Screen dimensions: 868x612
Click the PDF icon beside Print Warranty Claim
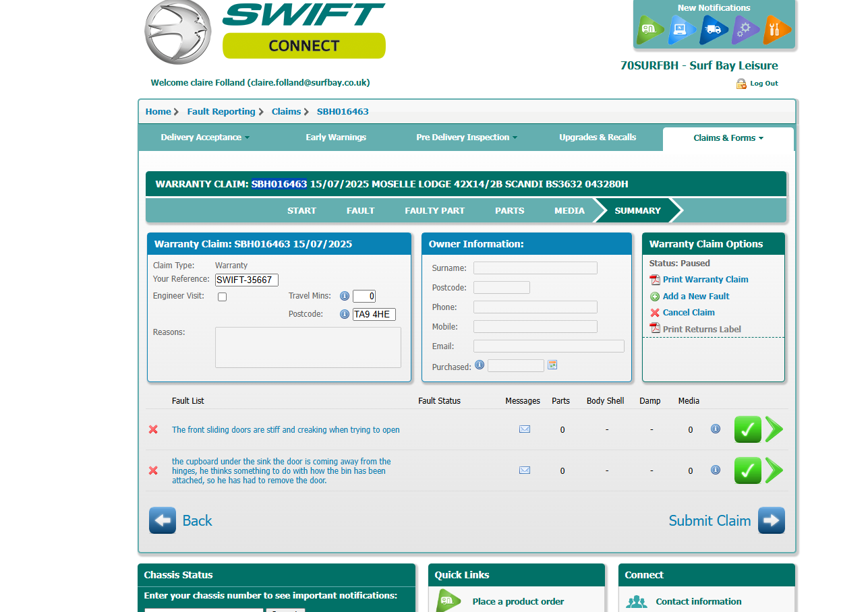pos(654,280)
